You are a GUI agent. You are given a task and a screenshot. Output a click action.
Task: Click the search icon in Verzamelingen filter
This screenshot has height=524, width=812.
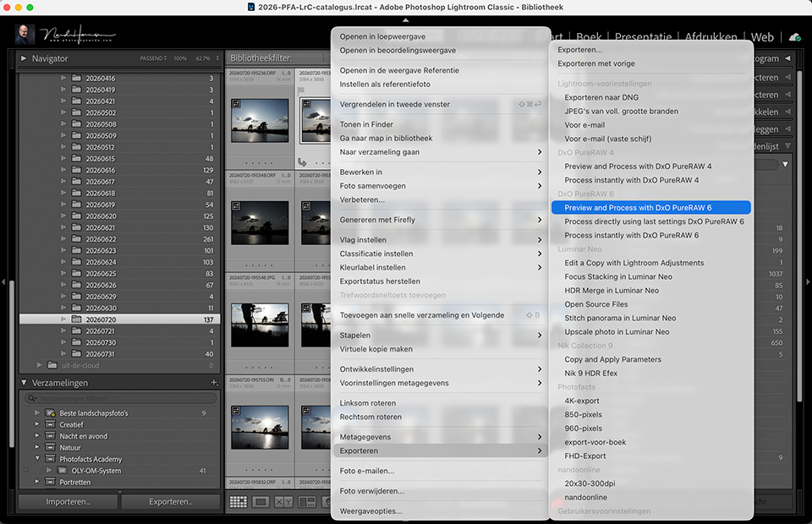point(32,398)
